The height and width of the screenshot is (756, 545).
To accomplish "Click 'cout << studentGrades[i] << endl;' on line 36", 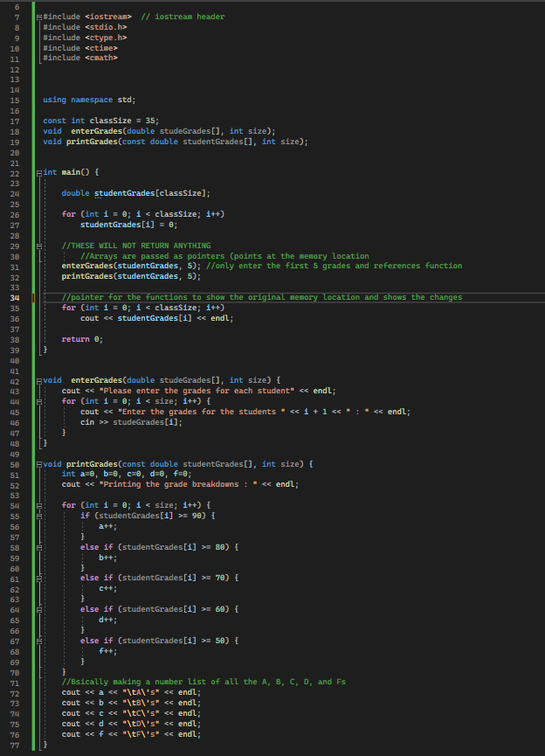I will click(156, 318).
